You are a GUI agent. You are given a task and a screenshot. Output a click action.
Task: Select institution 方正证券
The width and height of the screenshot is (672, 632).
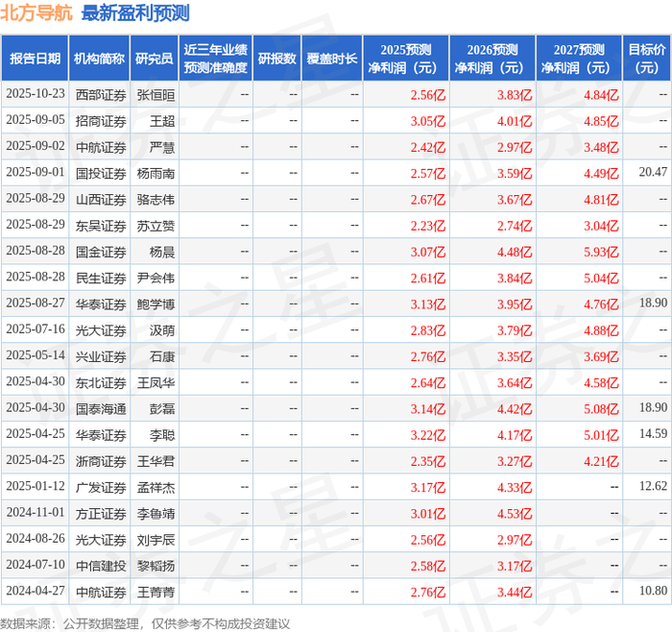(x=101, y=513)
